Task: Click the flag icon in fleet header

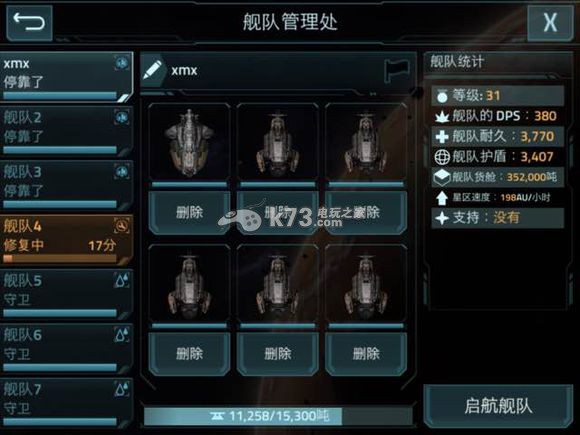Action: coord(397,70)
